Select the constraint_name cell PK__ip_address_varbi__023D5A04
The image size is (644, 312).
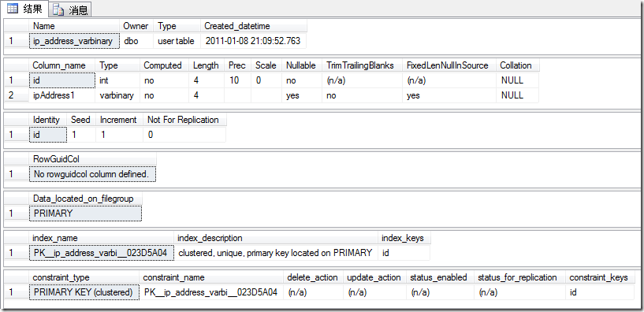pos(211,292)
